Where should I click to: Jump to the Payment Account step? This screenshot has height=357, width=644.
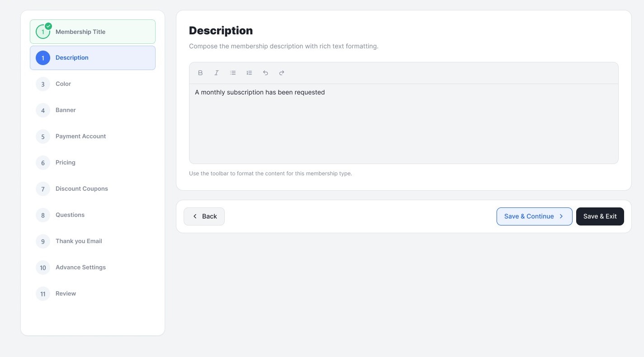(x=93, y=136)
